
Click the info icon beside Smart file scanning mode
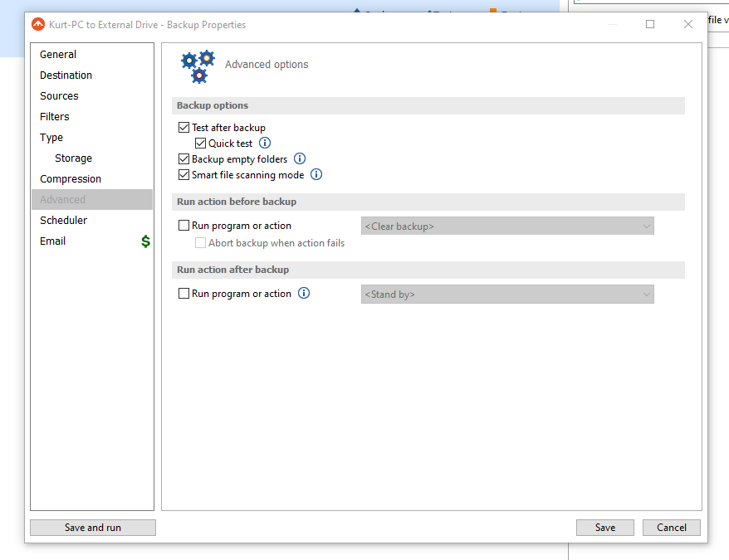tap(316, 175)
